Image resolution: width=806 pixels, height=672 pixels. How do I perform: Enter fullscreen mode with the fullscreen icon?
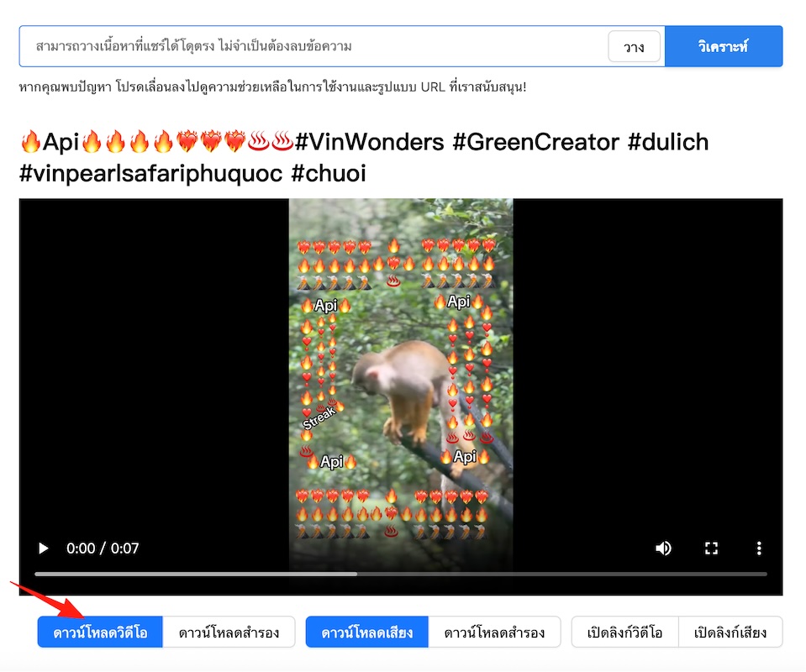point(711,549)
